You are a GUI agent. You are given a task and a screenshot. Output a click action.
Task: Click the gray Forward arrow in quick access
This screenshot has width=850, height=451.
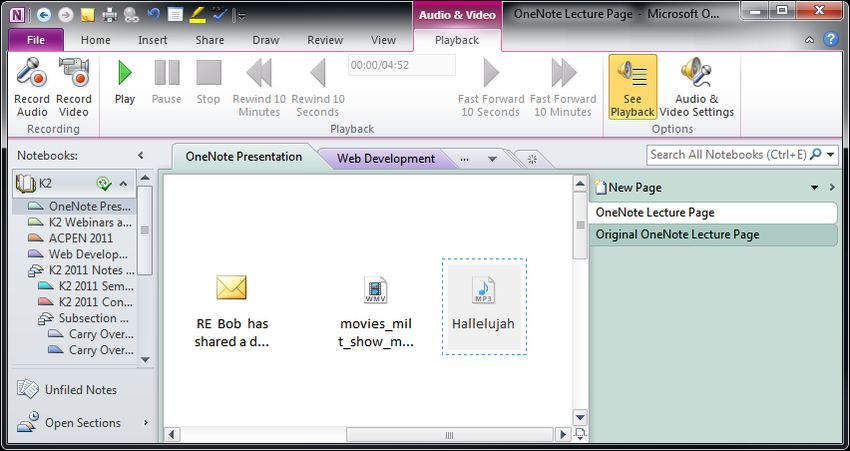[x=66, y=15]
